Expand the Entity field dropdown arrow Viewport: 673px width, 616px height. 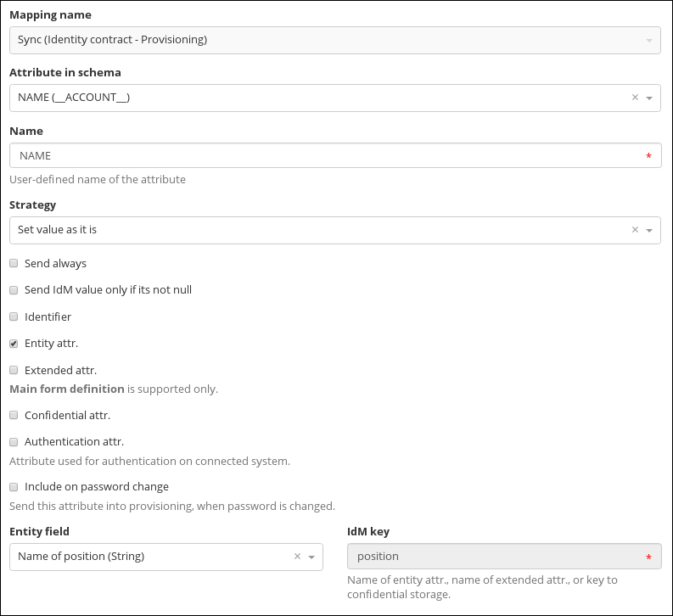pyautogui.click(x=312, y=557)
